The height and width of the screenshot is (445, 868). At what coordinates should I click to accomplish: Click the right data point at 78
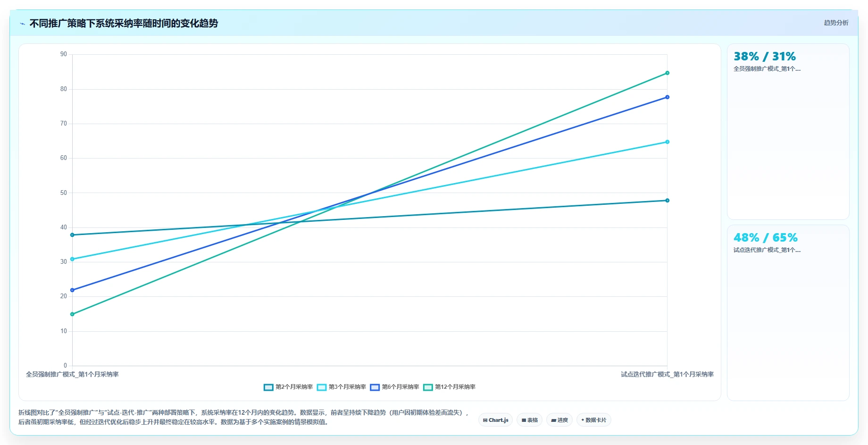(667, 97)
